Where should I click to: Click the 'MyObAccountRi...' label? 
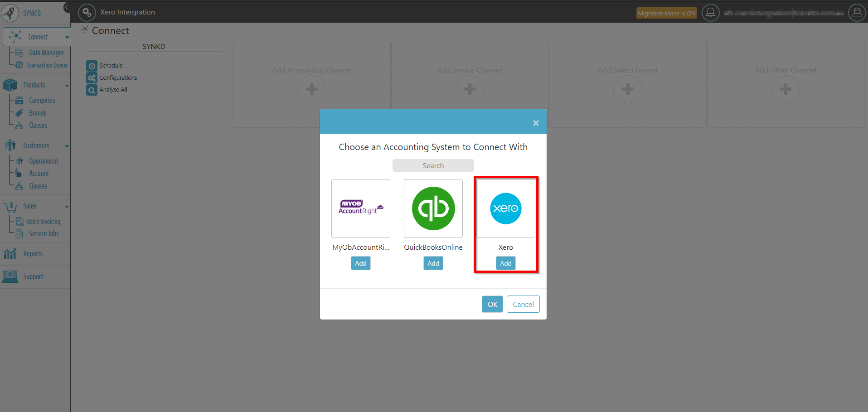361,247
